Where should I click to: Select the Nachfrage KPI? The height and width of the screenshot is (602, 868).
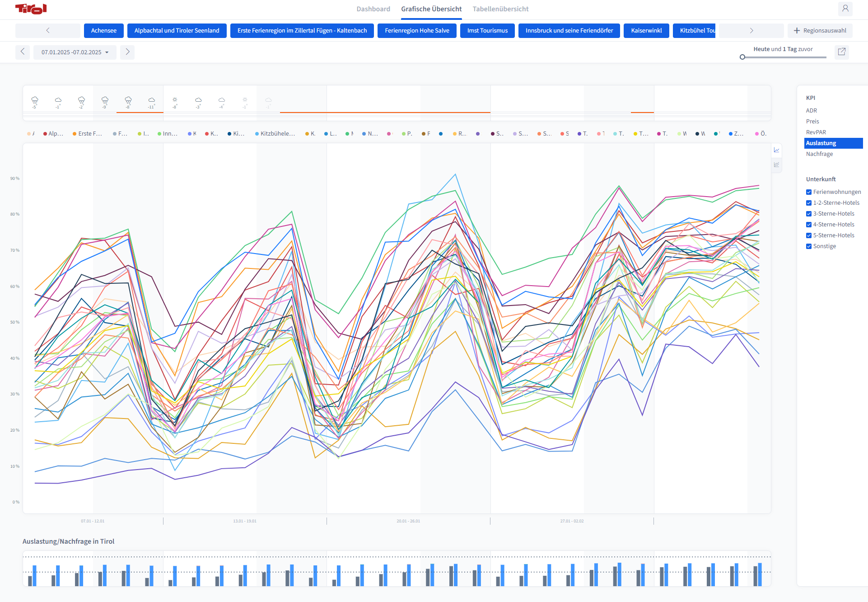(819, 154)
